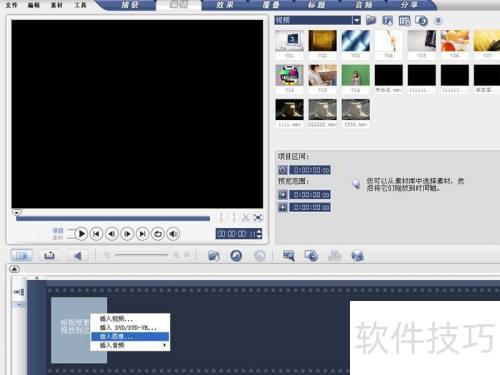Toggle the Repeat playback button
Screen dimensions: 500x375
(158, 234)
